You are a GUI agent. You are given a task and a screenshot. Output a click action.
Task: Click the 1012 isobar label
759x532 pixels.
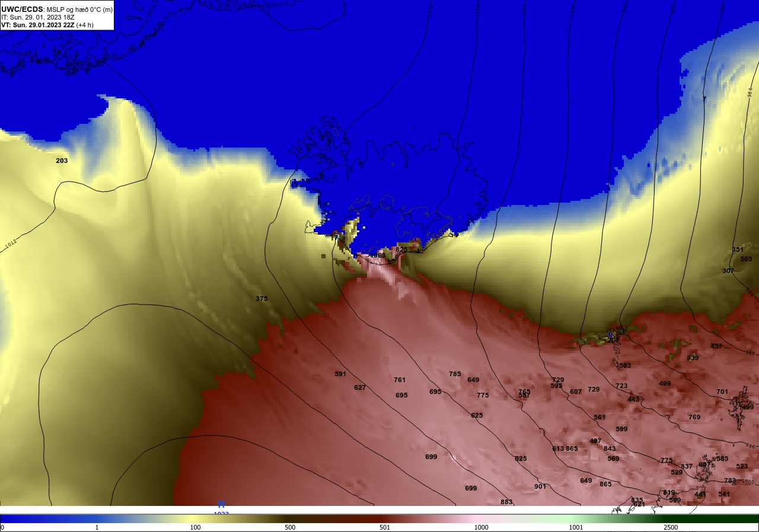11,245
